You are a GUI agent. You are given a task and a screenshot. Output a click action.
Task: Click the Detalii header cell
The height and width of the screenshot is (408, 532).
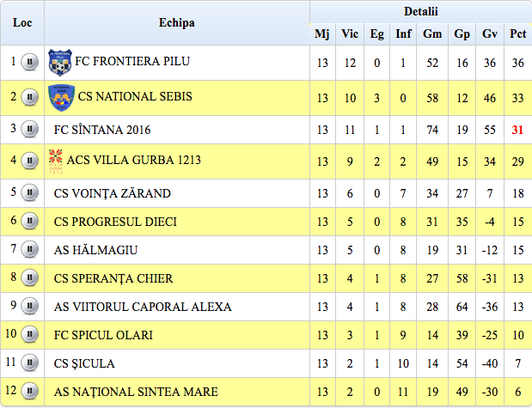click(421, 11)
